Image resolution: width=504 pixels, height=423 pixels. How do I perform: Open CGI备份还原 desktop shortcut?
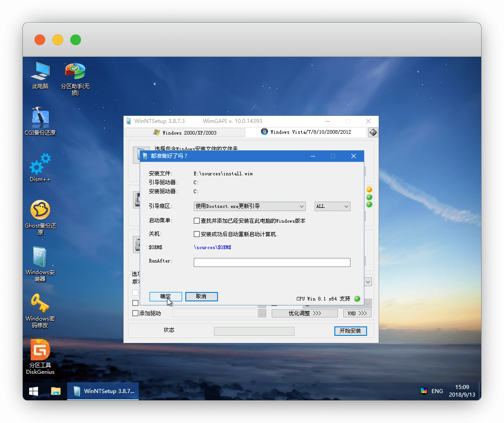pyautogui.click(x=40, y=118)
